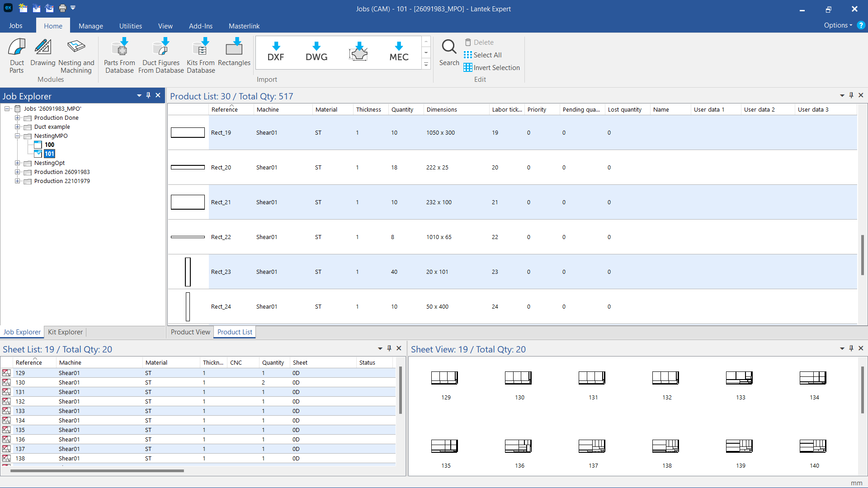Image resolution: width=868 pixels, height=488 pixels.
Task: Import Parts From Database
Action: pos(119,55)
